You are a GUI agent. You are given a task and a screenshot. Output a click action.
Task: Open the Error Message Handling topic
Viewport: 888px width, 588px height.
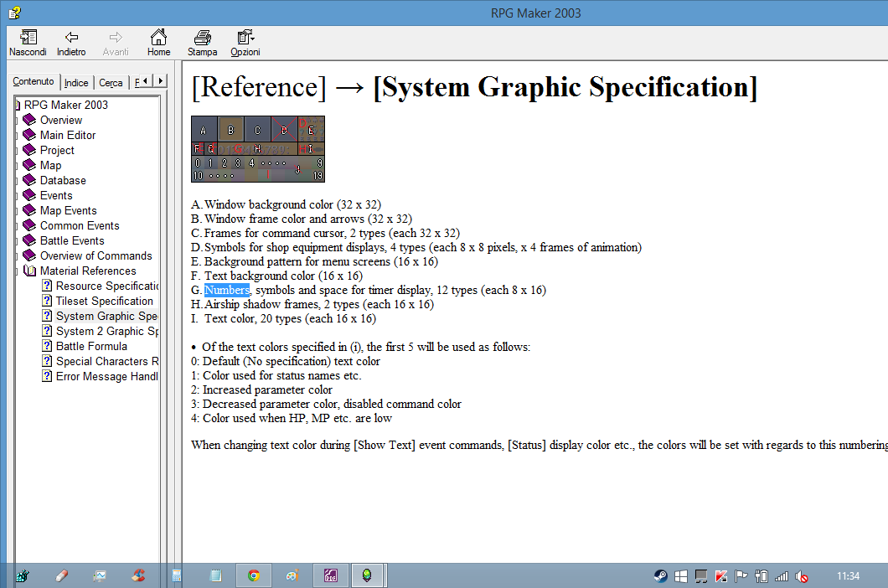[x=107, y=376]
